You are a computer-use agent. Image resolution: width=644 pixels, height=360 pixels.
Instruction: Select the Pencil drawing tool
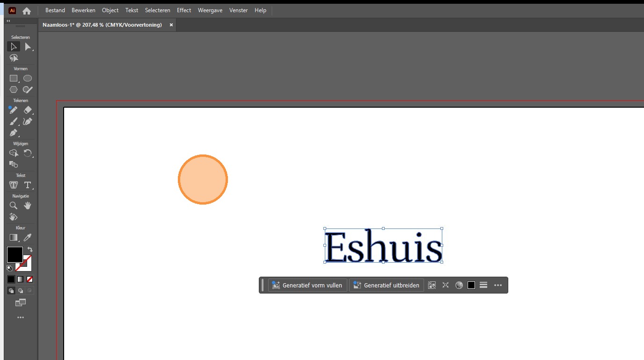tap(14, 110)
